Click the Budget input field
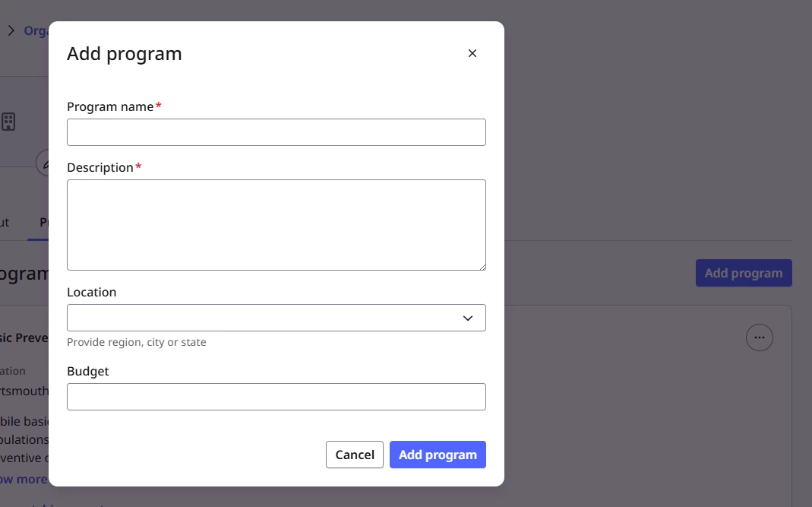 pyautogui.click(x=276, y=397)
